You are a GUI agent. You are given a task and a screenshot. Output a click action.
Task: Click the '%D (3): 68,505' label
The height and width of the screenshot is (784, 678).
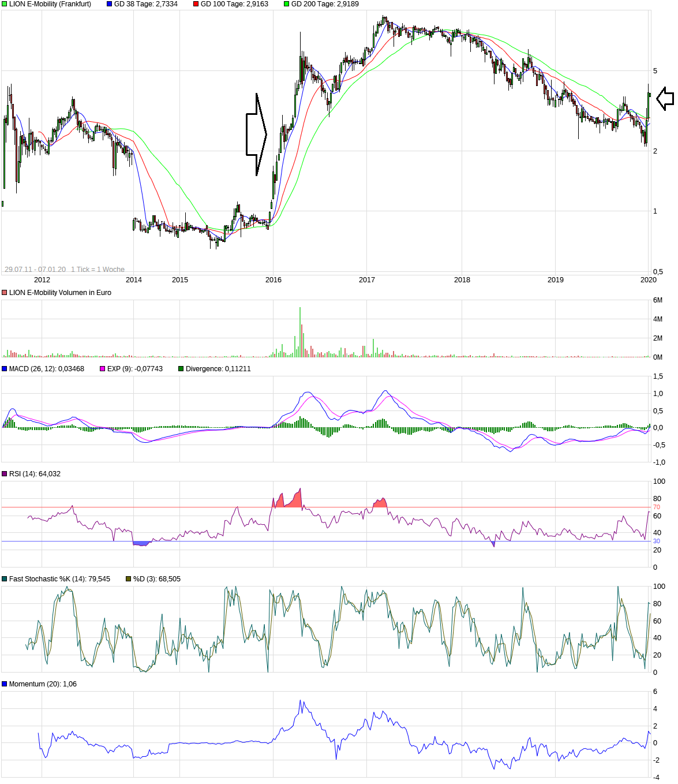coord(157,579)
